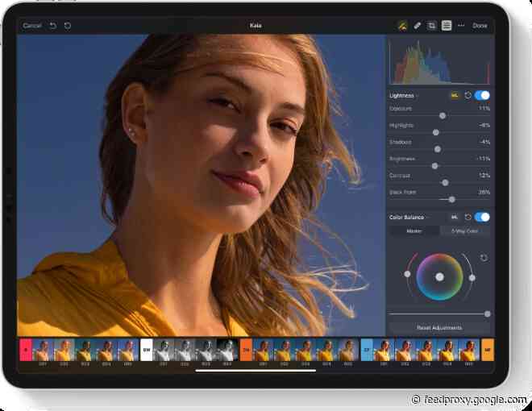
Task: Select the yellow MF preset group swatch
Action: (x=488, y=350)
